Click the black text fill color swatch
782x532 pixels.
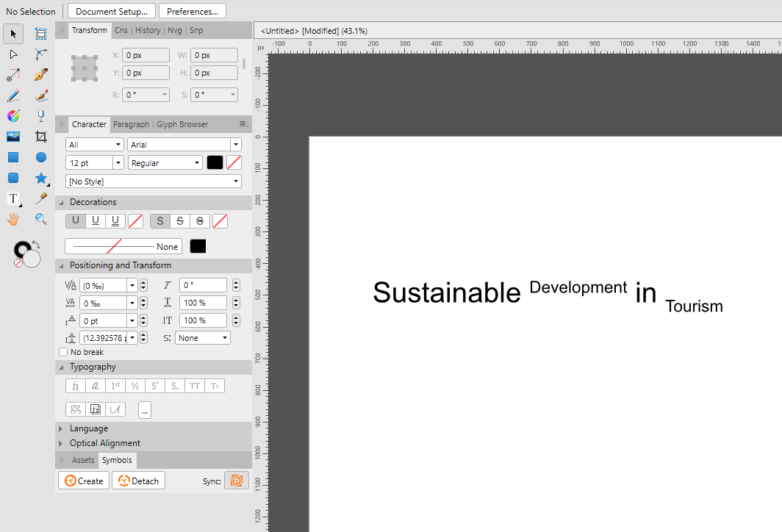tap(215, 162)
